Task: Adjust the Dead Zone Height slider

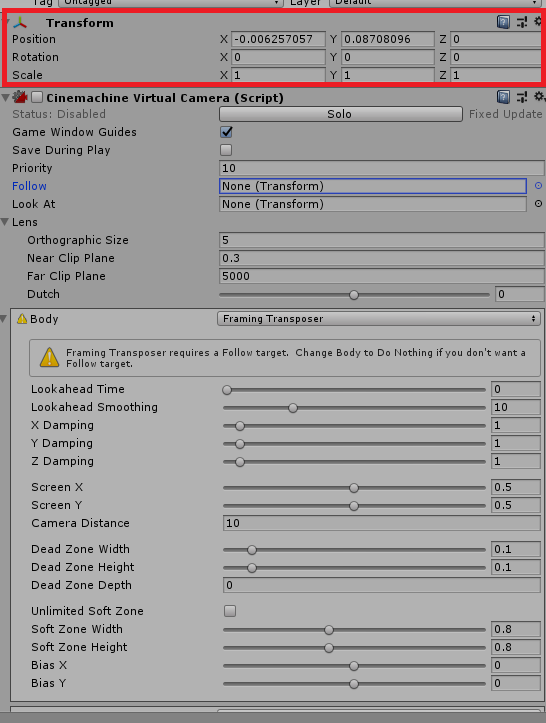Action: pyautogui.click(x=354, y=567)
